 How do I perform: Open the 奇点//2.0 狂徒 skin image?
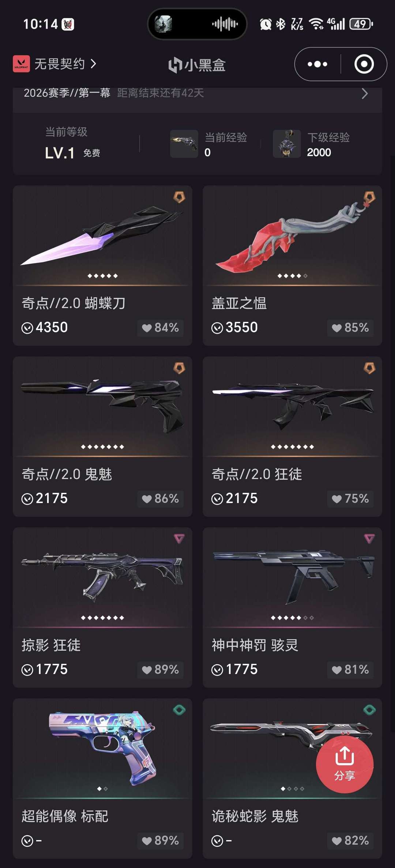(292, 406)
